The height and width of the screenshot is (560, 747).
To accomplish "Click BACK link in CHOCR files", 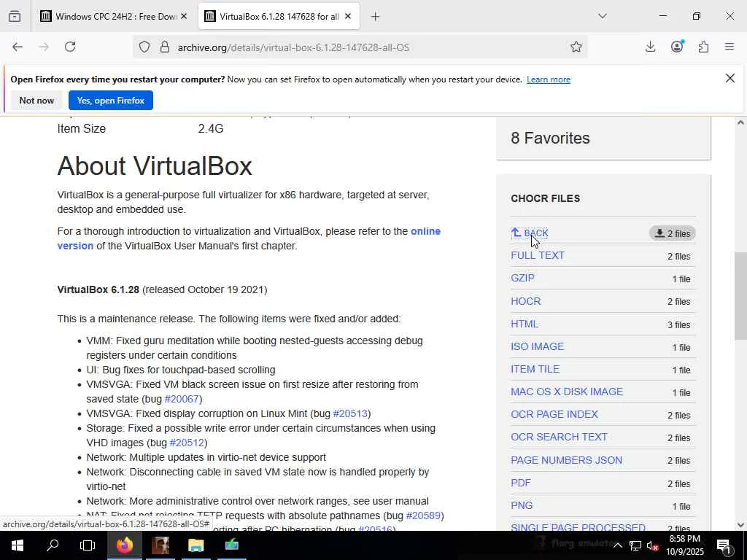I will click(x=530, y=233).
